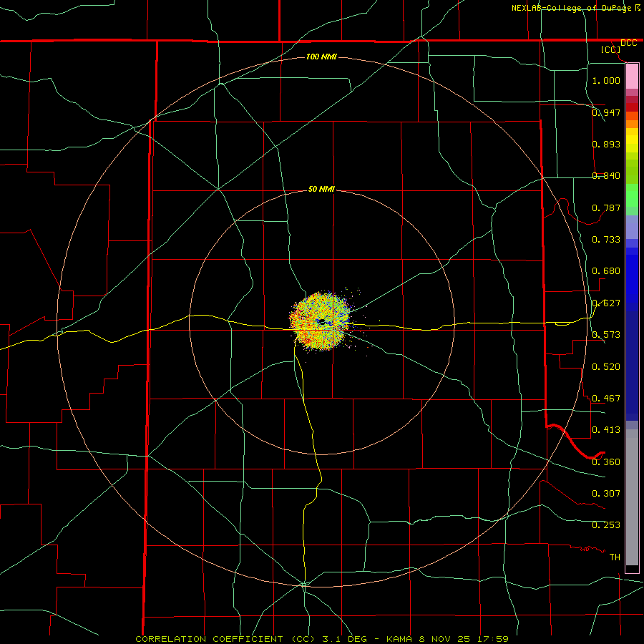Click the radar echo cluster at the map center

[x=320, y=321]
